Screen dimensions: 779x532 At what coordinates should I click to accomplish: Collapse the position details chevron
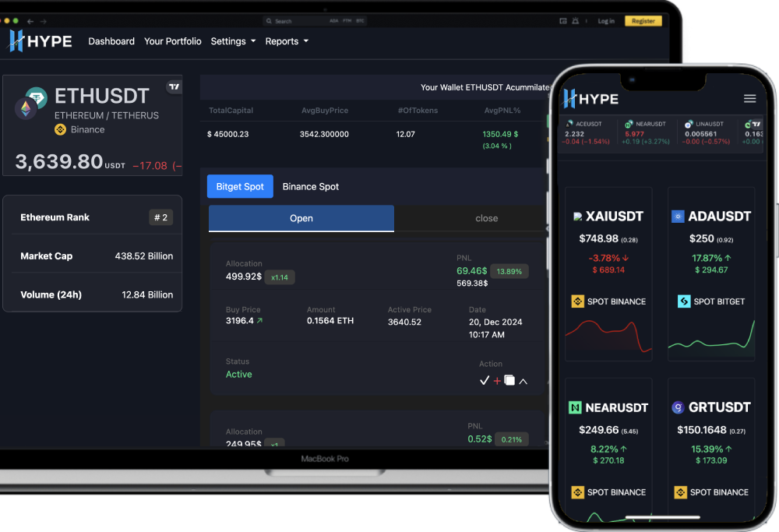click(x=523, y=381)
